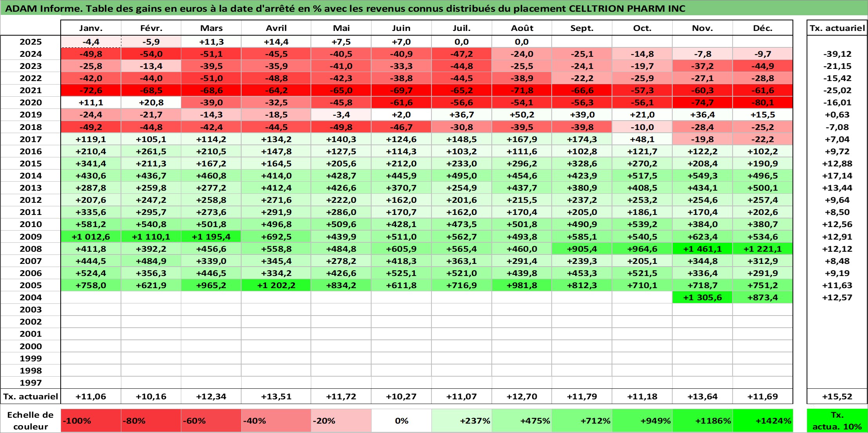Select the +964,6 cell in row 2008
868x433 pixels.
click(642, 249)
